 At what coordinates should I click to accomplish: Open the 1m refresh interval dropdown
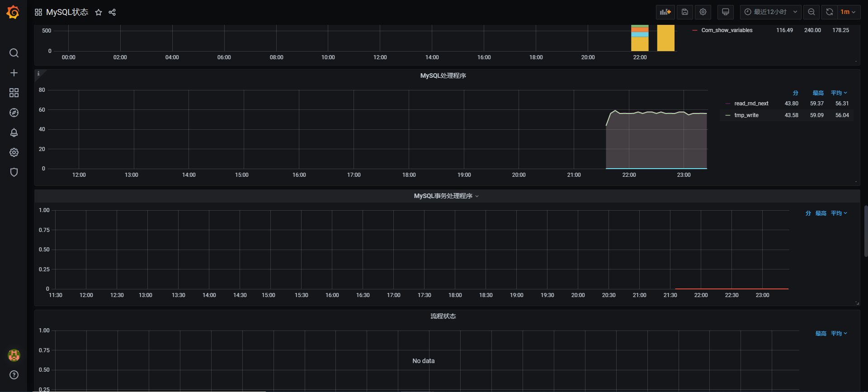pyautogui.click(x=848, y=12)
